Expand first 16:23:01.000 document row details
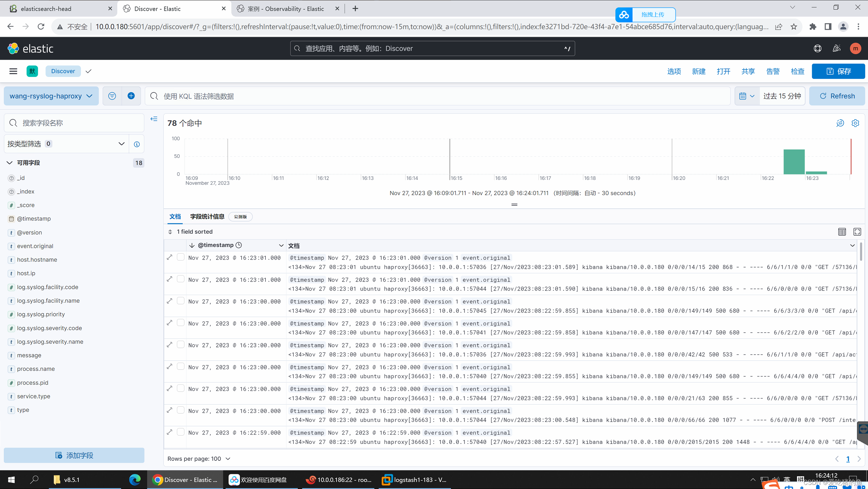This screenshot has width=868, height=489. (170, 257)
